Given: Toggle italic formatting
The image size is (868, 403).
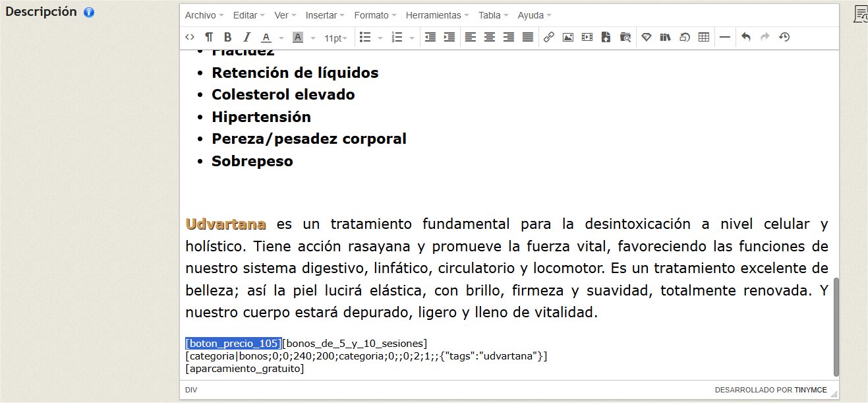Looking at the screenshot, I should click(x=247, y=38).
